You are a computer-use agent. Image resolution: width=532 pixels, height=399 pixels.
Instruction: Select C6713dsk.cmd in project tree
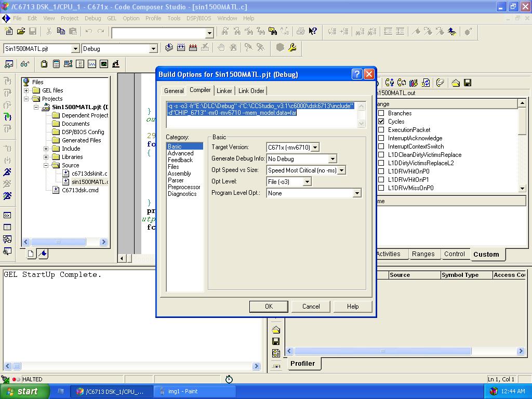80,190
